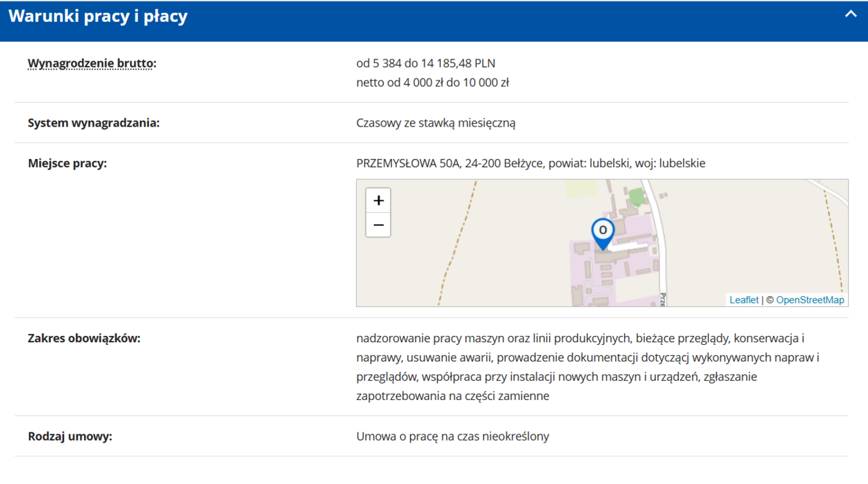
Task: Click the Rodzaj umowy label
Action: coord(72,436)
